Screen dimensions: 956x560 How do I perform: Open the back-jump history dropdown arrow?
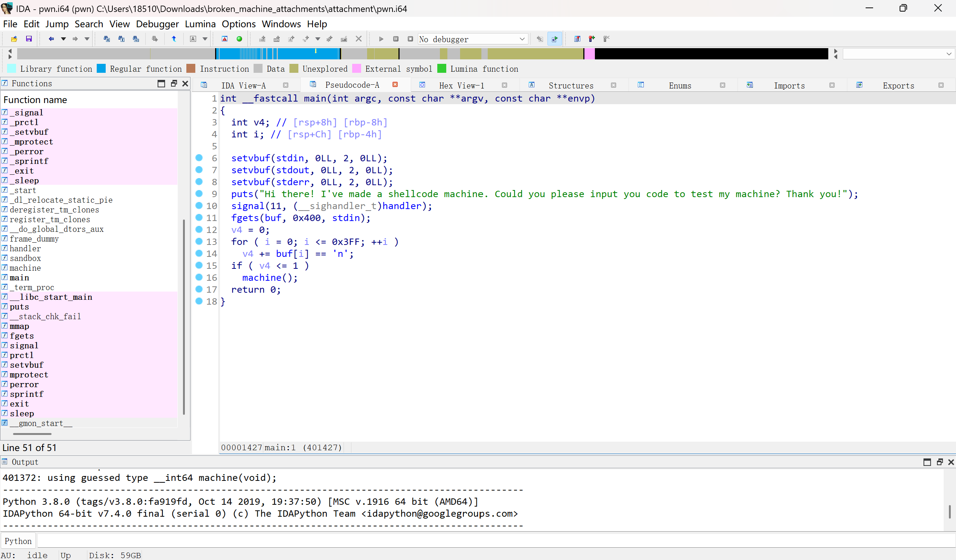63,39
